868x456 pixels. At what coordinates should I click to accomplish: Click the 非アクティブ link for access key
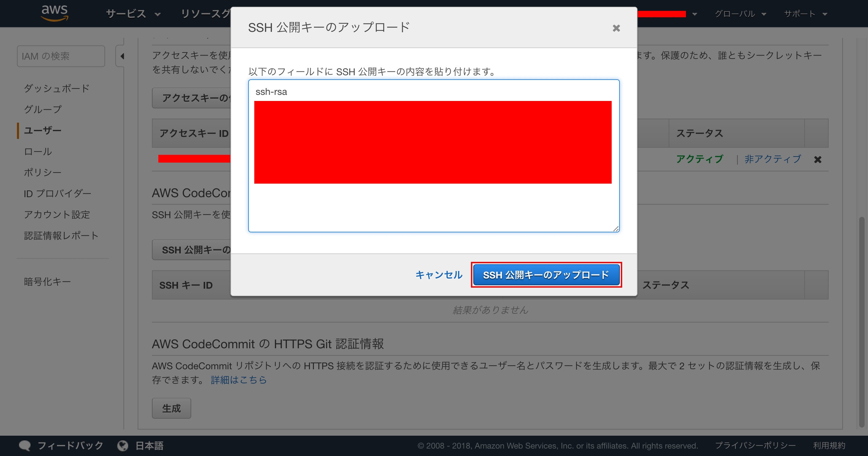[773, 159]
